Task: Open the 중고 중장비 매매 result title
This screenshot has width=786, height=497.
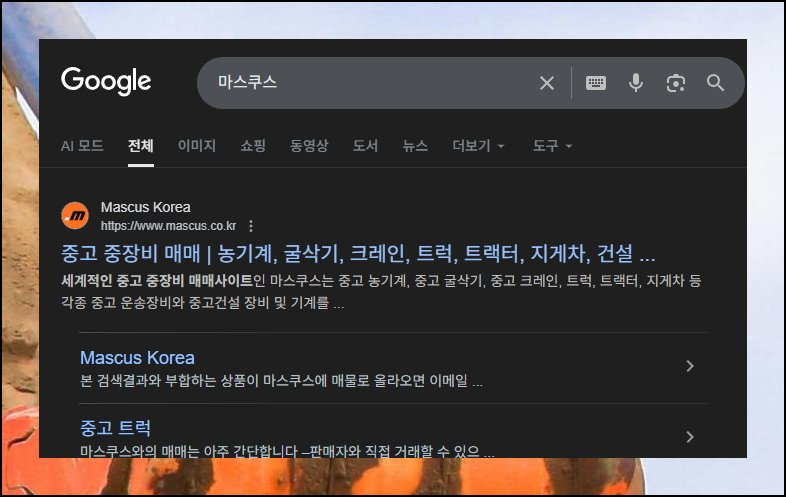Action: point(358,254)
